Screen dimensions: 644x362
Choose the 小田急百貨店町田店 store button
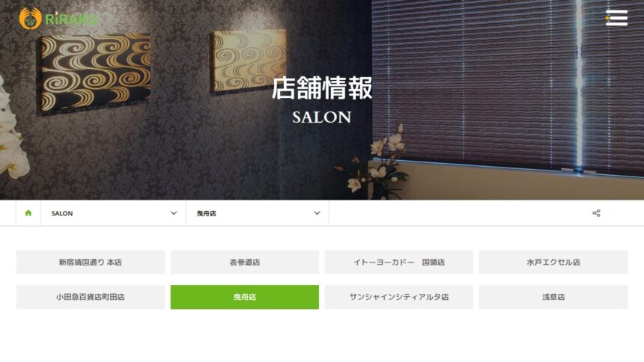[x=91, y=297]
